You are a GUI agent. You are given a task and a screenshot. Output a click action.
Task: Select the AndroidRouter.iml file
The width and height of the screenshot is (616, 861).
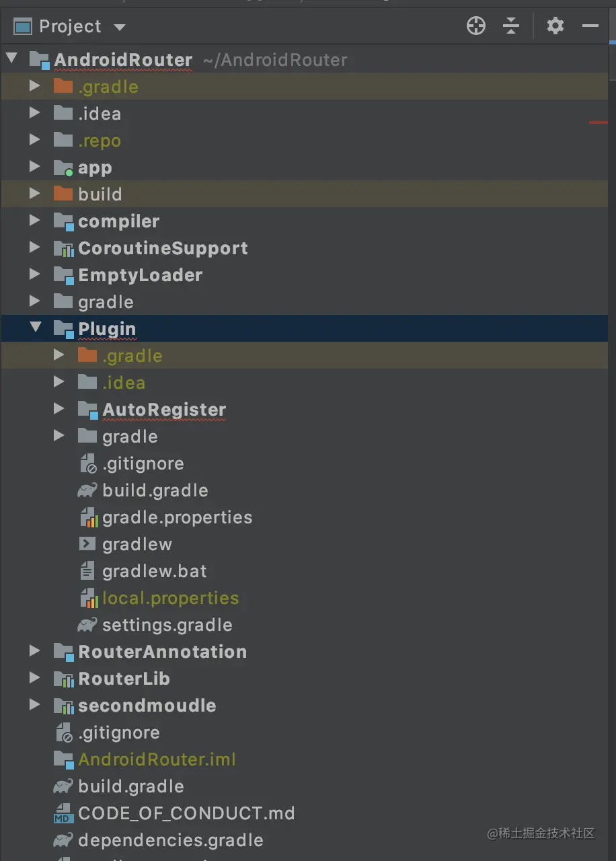[x=157, y=759]
